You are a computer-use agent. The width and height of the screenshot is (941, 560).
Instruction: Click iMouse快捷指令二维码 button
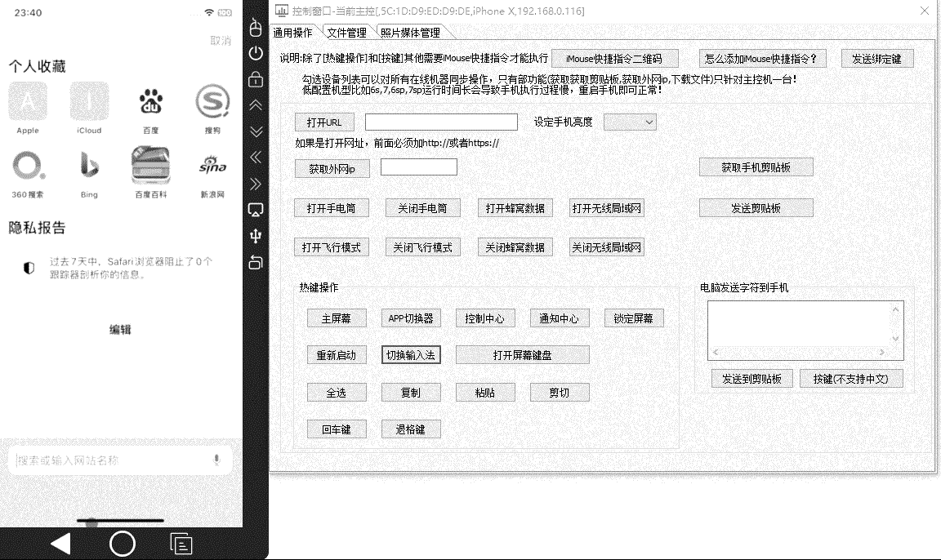click(614, 58)
